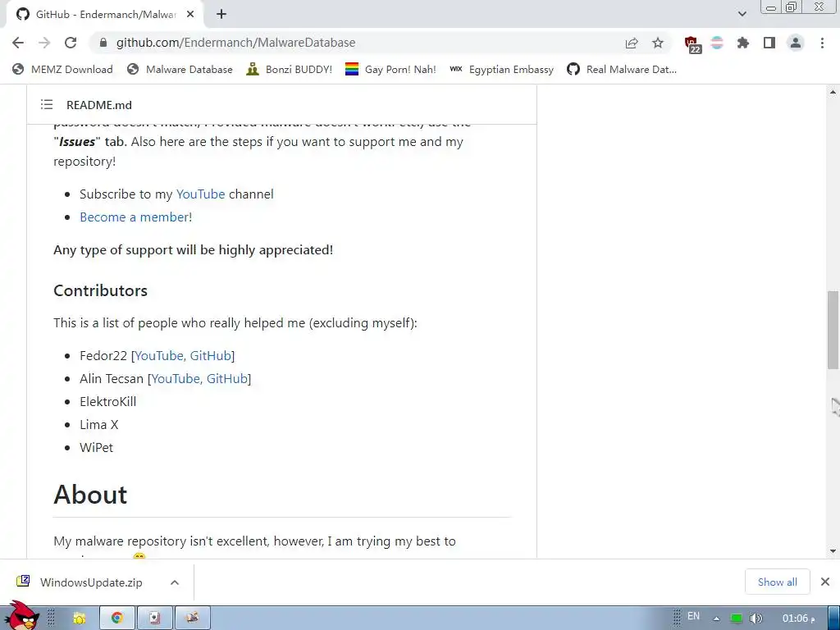Open Bonzi BUDDY! bookmark
The width and height of the screenshot is (840, 630).
point(290,69)
